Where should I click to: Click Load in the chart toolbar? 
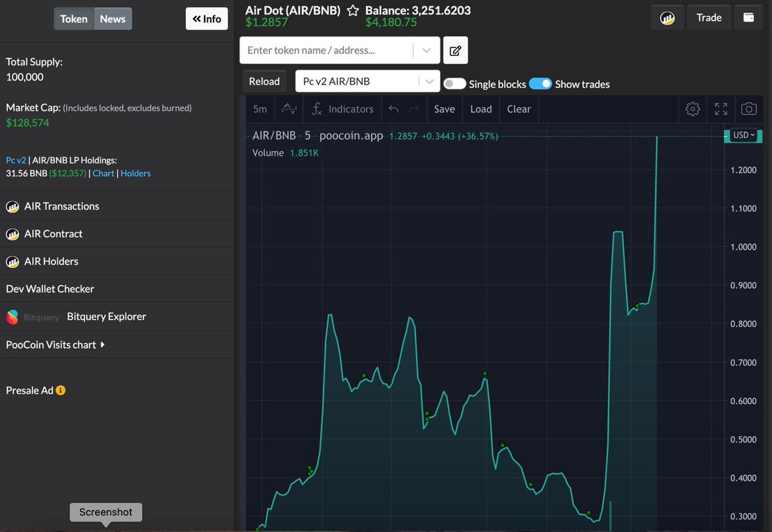tap(481, 109)
